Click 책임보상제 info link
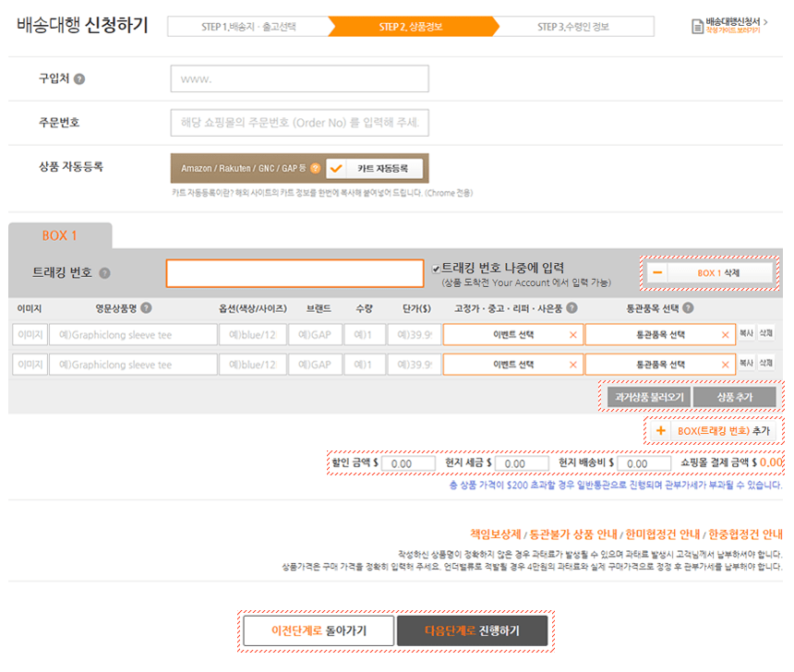 point(496,534)
